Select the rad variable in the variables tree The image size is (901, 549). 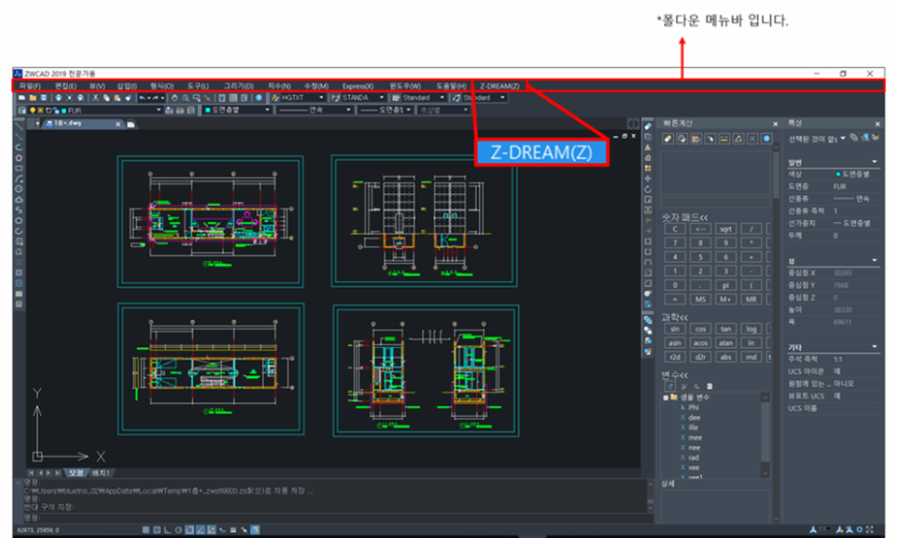click(x=694, y=458)
